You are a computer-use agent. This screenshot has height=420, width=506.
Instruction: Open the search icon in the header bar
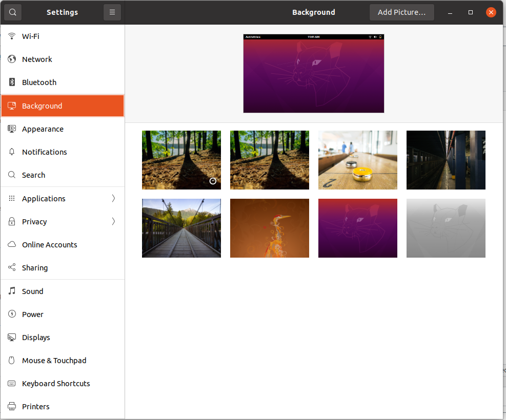12,12
